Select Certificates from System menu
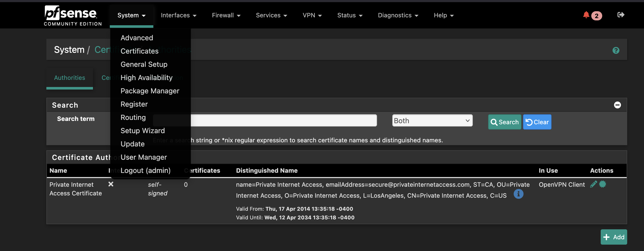The height and width of the screenshot is (251, 644). [x=140, y=51]
